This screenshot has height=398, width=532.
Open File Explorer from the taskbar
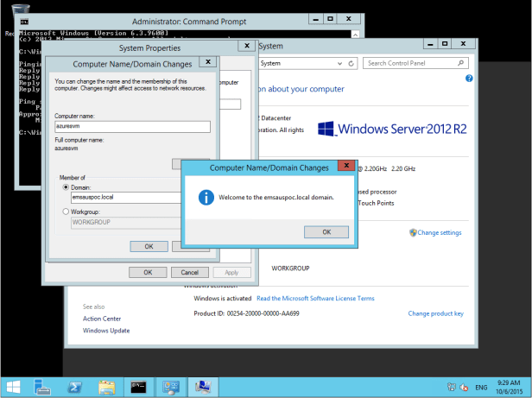[x=106, y=387]
